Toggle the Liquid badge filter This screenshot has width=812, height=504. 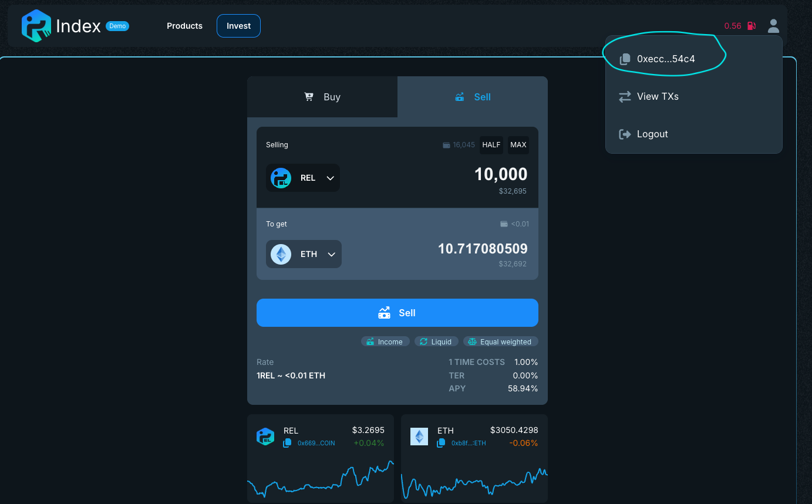point(436,341)
